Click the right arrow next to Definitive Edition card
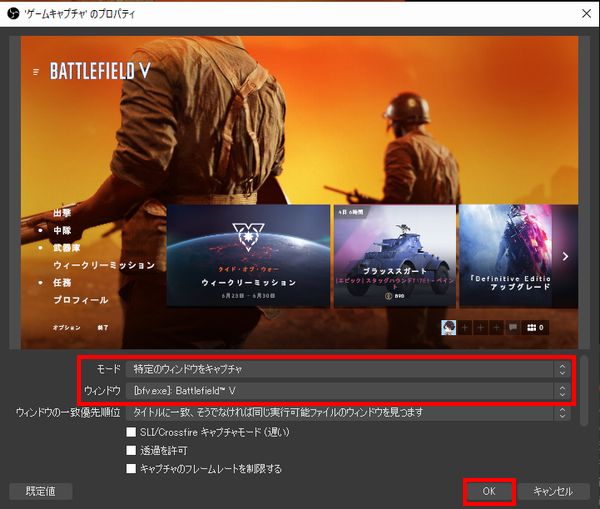 (x=565, y=256)
